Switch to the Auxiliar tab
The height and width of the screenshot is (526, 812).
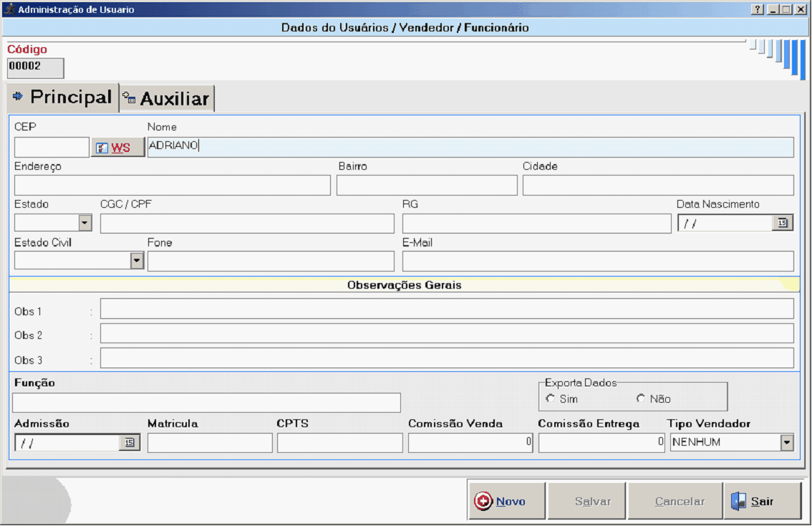(x=168, y=99)
